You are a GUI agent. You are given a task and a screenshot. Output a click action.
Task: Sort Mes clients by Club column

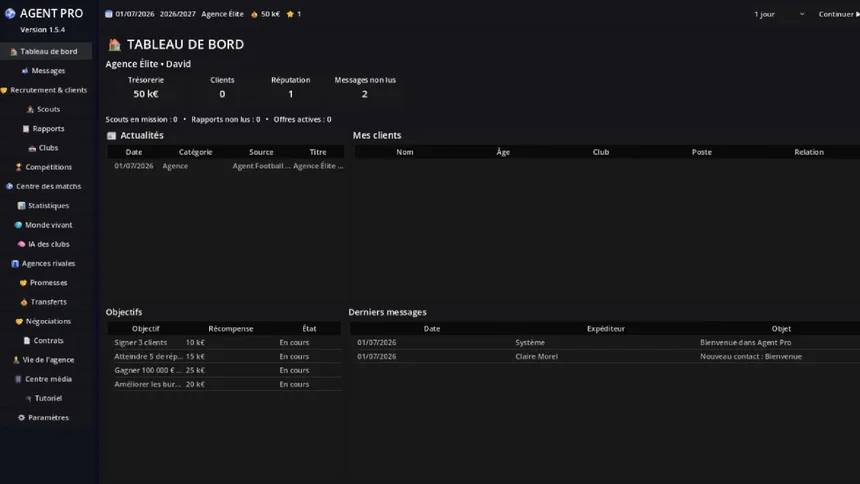tap(601, 152)
